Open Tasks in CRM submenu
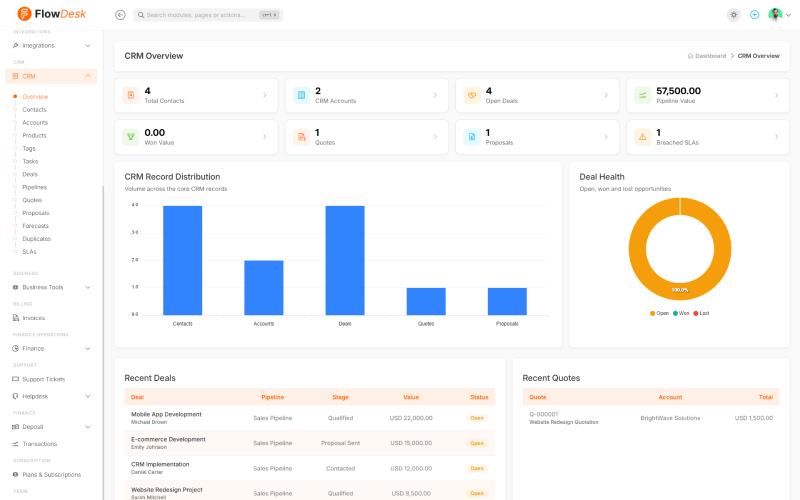Image resolution: width=800 pixels, height=500 pixels. coord(30,161)
